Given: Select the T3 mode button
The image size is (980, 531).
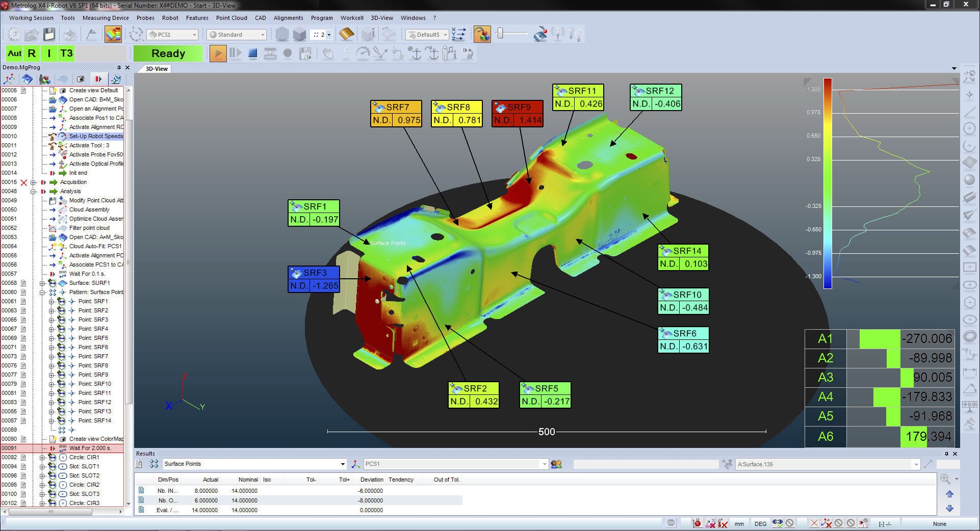Looking at the screenshot, I should click(x=66, y=53).
